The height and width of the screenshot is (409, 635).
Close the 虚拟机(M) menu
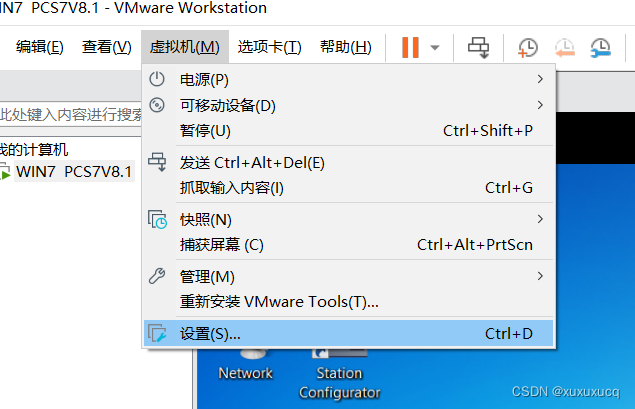(x=185, y=47)
